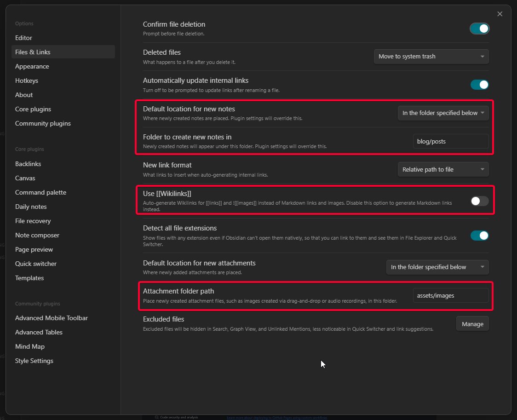The image size is (517, 420).
Task: Go to Hotkeys settings
Action: tap(27, 81)
